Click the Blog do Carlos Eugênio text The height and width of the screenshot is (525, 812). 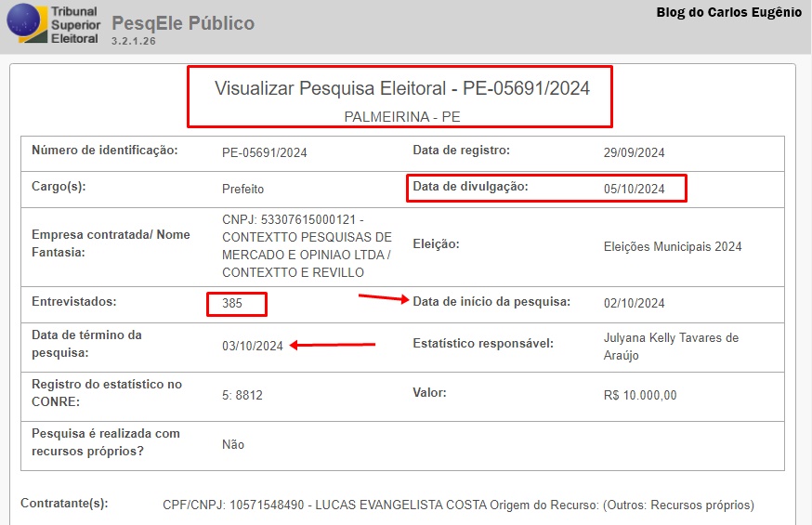tap(728, 12)
